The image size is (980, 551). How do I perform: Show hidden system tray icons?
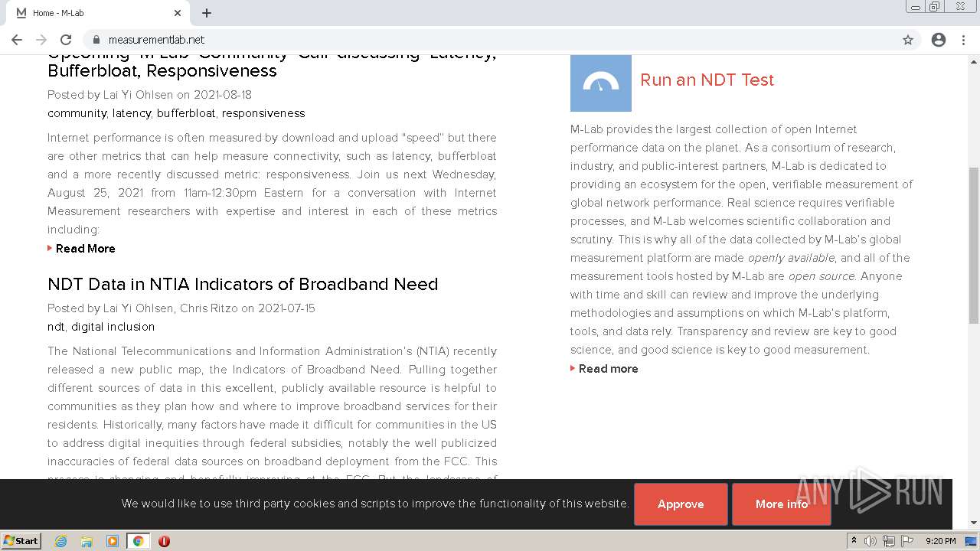click(x=854, y=541)
